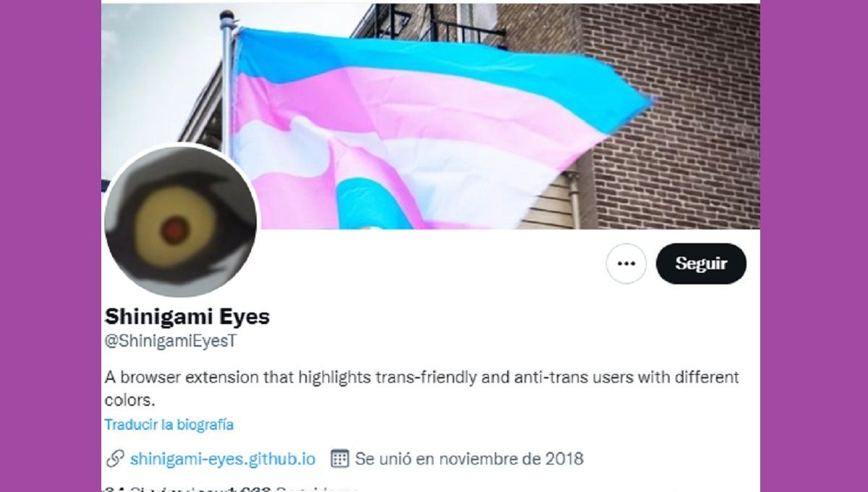
Task: Click the calendar icon next to join date
Action: click(339, 458)
